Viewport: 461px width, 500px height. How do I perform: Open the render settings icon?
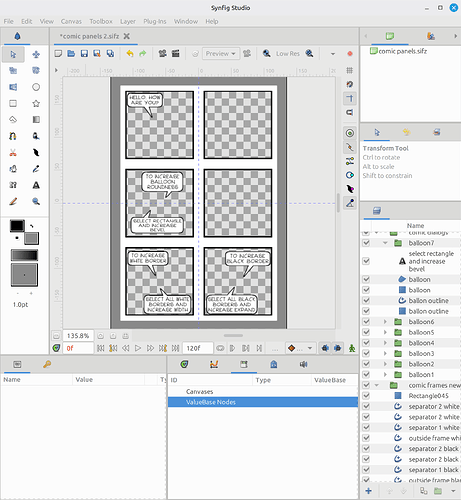click(x=176, y=53)
